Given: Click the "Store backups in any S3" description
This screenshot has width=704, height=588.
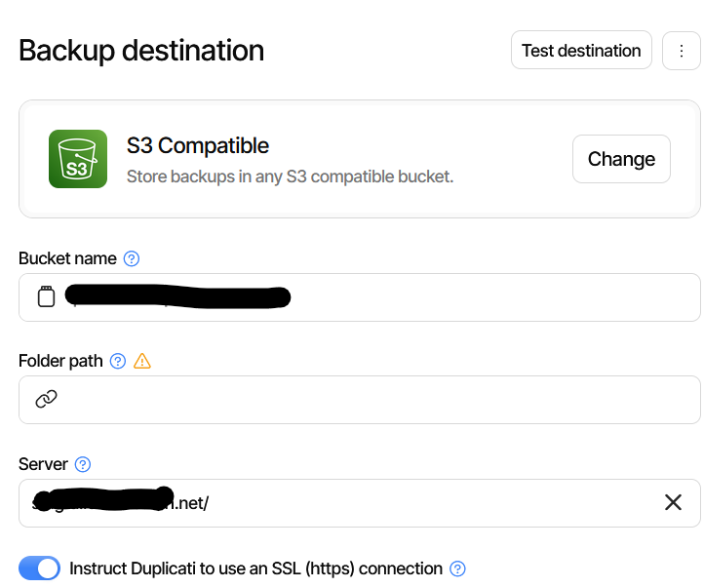Looking at the screenshot, I should click(x=290, y=177).
